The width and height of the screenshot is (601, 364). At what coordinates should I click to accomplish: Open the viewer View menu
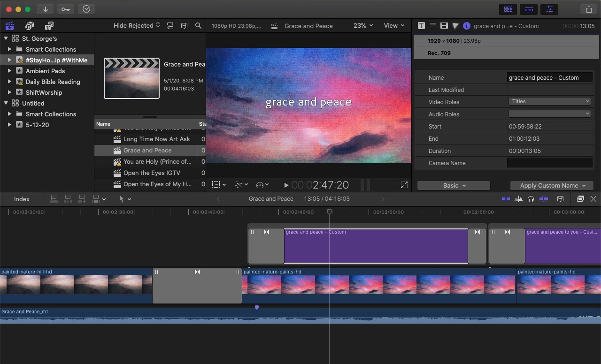(x=393, y=26)
